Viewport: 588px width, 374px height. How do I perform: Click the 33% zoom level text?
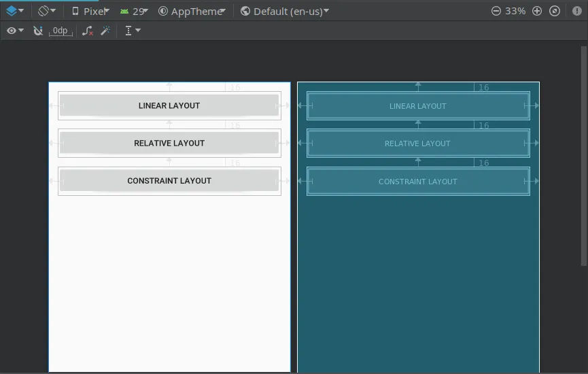click(515, 11)
